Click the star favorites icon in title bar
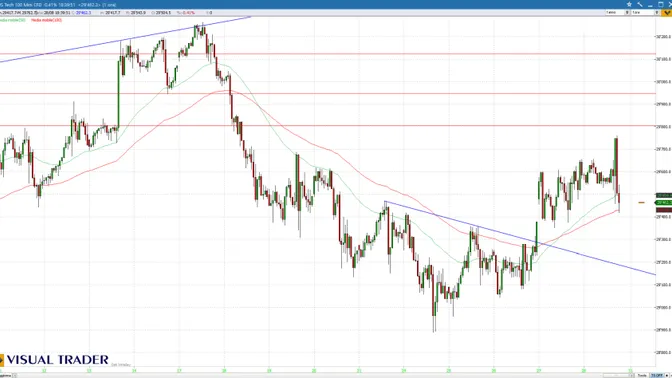The height and width of the screenshot is (378, 672). pos(629,4)
